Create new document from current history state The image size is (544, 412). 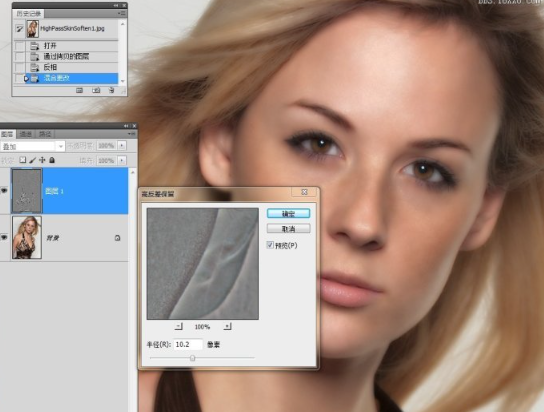pyautogui.click(x=79, y=91)
